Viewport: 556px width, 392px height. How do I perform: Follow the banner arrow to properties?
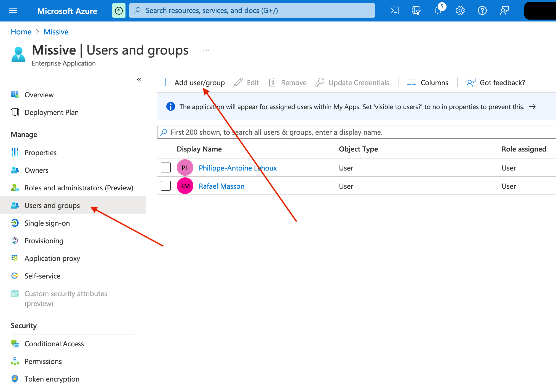pyautogui.click(x=532, y=107)
